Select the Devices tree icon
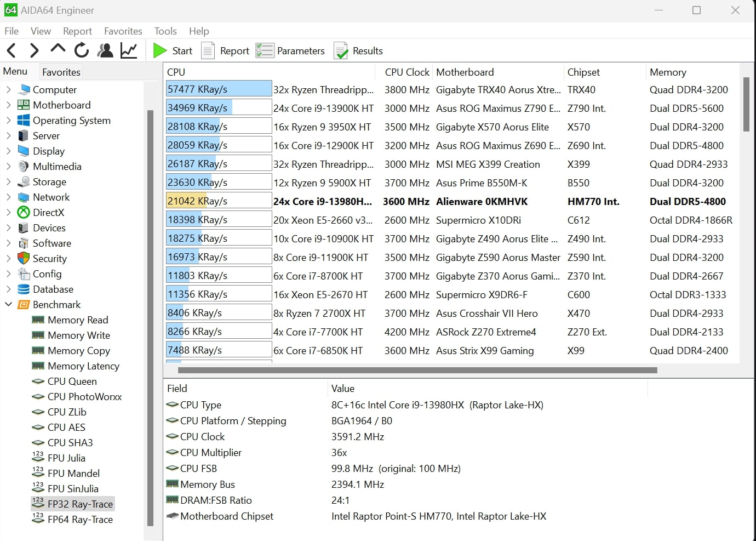This screenshot has height=541, width=756. click(x=24, y=227)
